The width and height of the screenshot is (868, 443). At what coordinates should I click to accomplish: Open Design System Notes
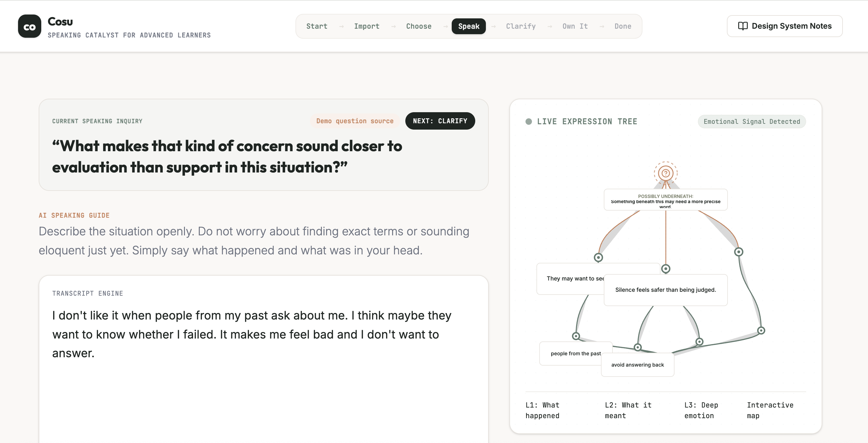(785, 26)
